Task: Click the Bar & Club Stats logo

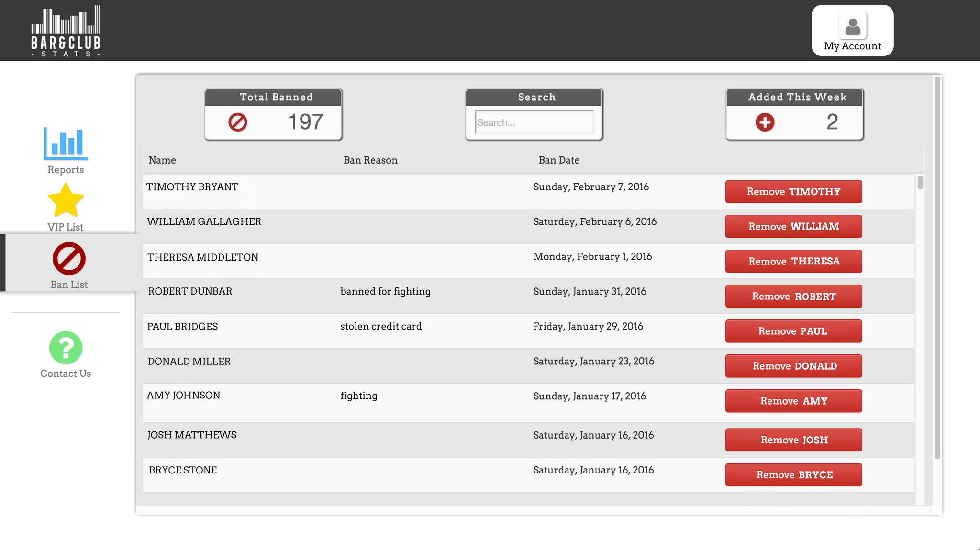Action: pyautogui.click(x=66, y=31)
